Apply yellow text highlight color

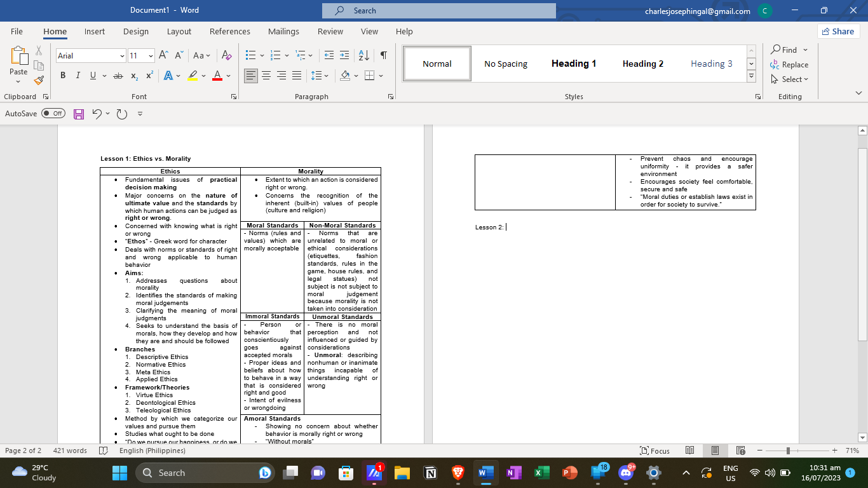coord(193,76)
